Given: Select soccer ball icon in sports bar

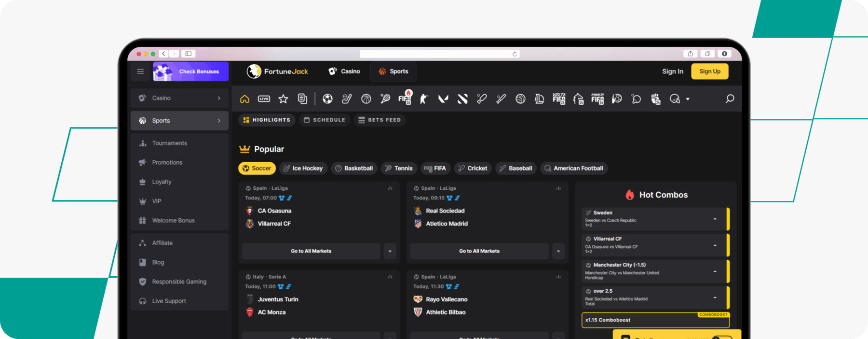Looking at the screenshot, I should pos(327,99).
